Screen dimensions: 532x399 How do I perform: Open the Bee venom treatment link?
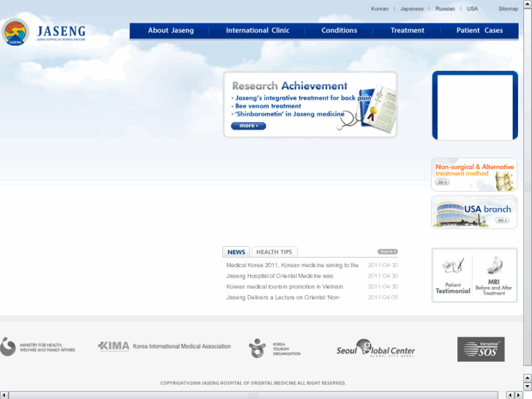(x=268, y=106)
